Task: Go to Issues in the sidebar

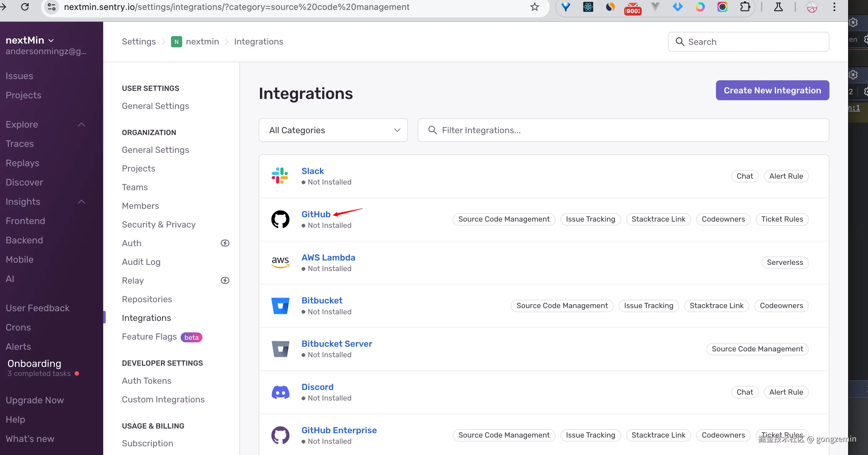Action: pos(19,76)
